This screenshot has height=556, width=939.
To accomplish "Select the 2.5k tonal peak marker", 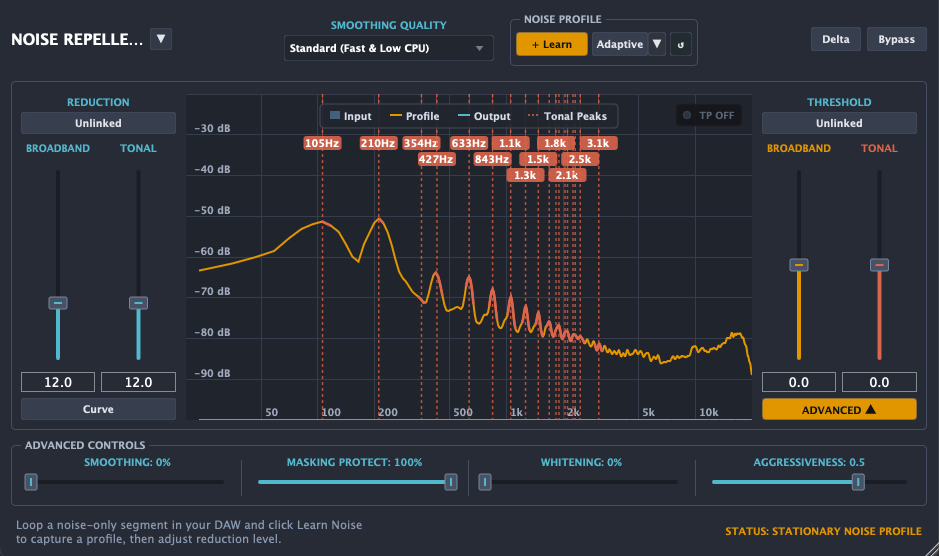I will [x=580, y=159].
